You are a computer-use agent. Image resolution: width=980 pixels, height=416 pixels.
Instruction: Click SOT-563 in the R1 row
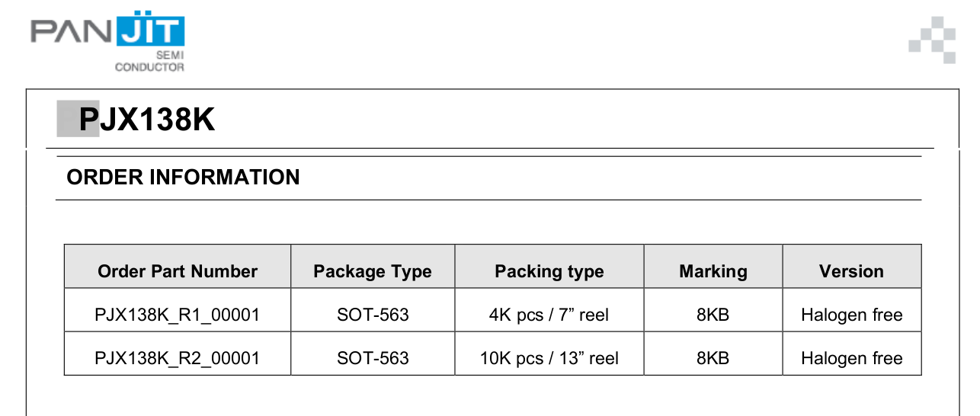pyautogui.click(x=373, y=315)
